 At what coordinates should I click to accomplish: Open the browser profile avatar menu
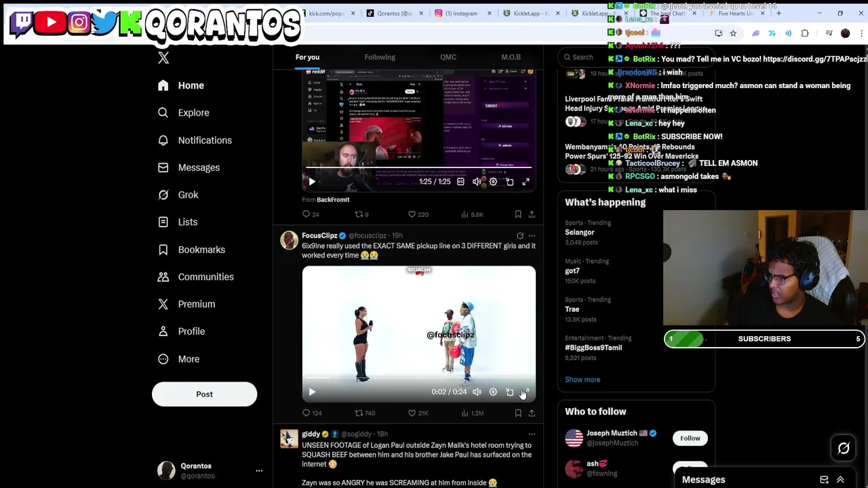tap(845, 33)
